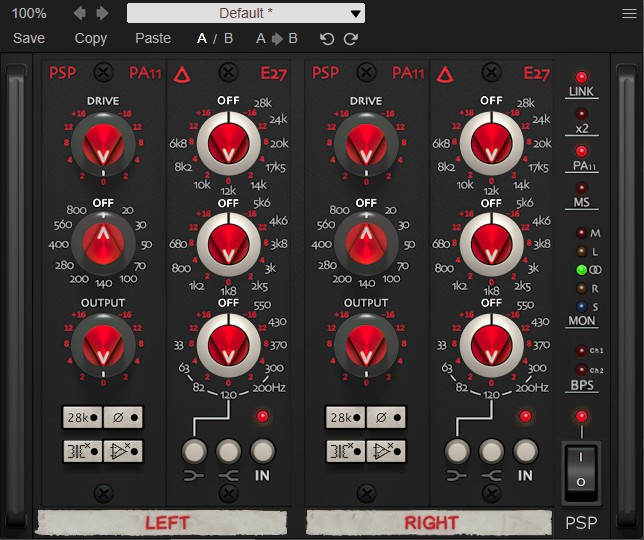Click the RIGHT channel DRIVE knob
644x540 pixels.
click(366, 145)
